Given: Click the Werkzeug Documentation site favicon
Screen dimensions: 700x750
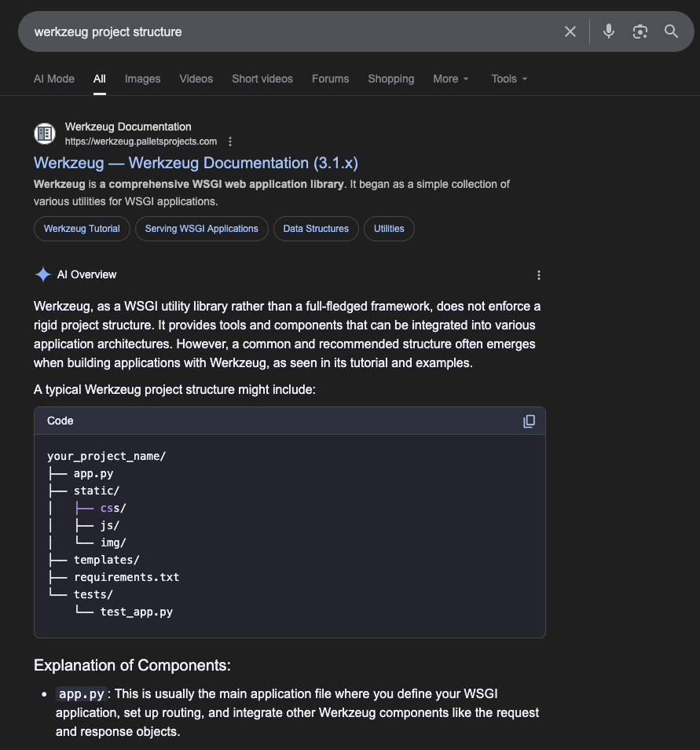Looking at the screenshot, I should [x=45, y=134].
